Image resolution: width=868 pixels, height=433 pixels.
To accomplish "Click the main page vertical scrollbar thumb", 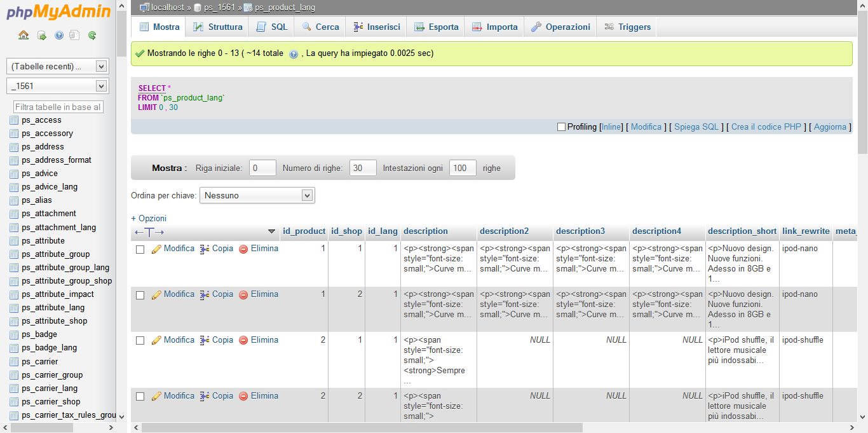I will [x=862, y=81].
